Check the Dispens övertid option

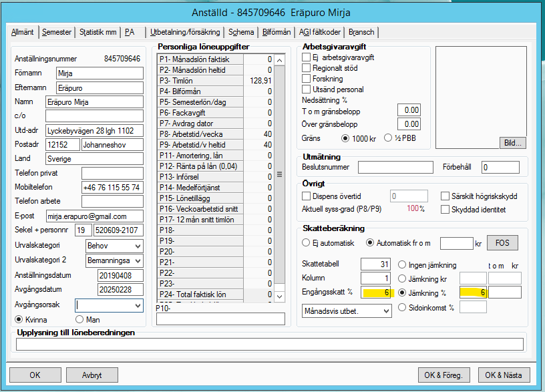point(307,196)
